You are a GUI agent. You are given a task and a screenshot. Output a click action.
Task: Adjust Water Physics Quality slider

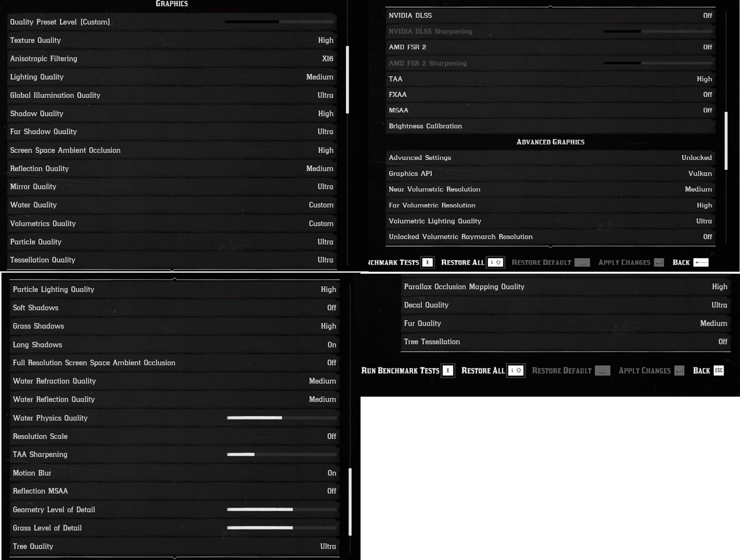coord(282,418)
